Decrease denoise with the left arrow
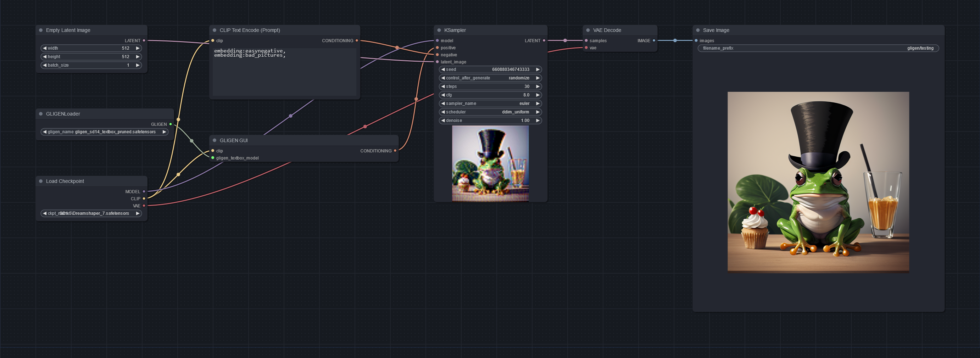Viewport: 980px width, 358px height. 443,120
